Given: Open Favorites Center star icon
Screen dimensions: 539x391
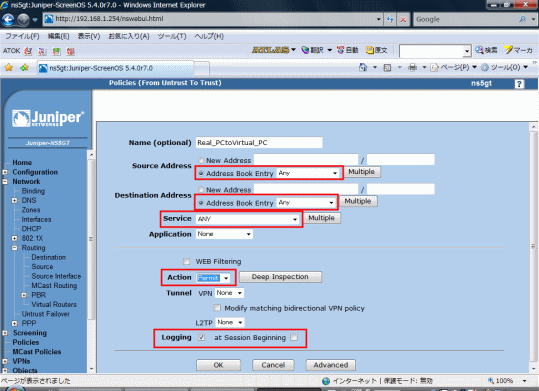Looking at the screenshot, I should click(x=9, y=67).
